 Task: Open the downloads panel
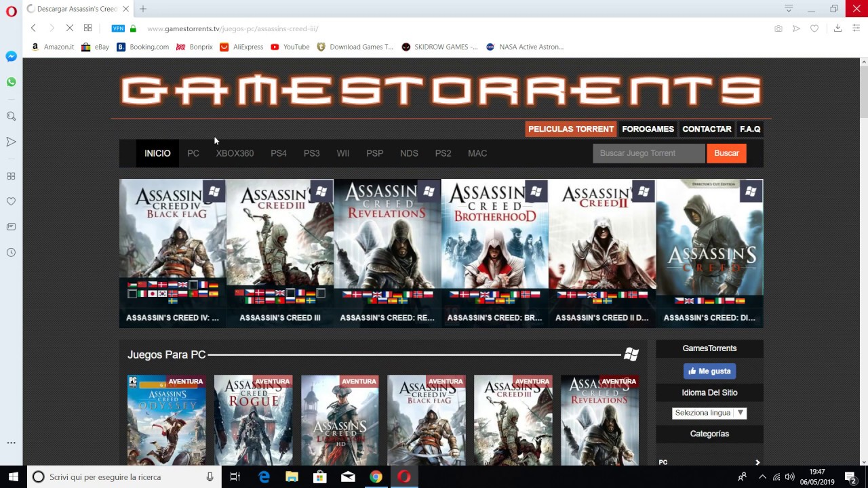click(x=837, y=28)
